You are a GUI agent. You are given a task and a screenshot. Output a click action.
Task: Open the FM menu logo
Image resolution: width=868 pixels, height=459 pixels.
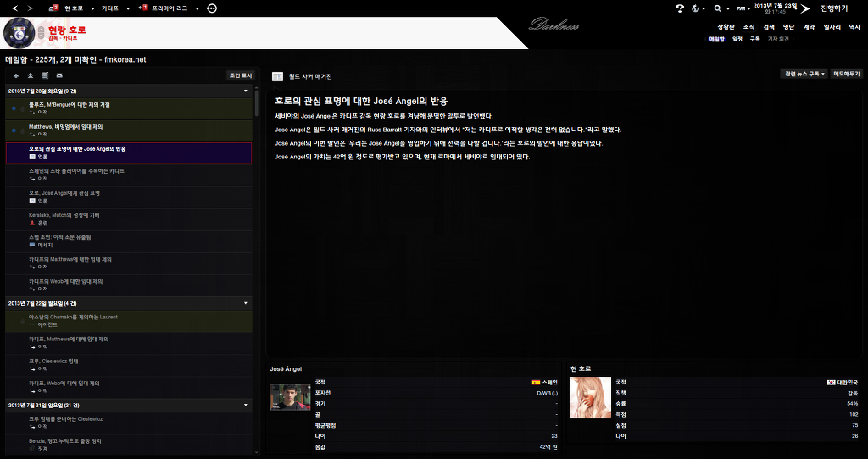coord(740,8)
